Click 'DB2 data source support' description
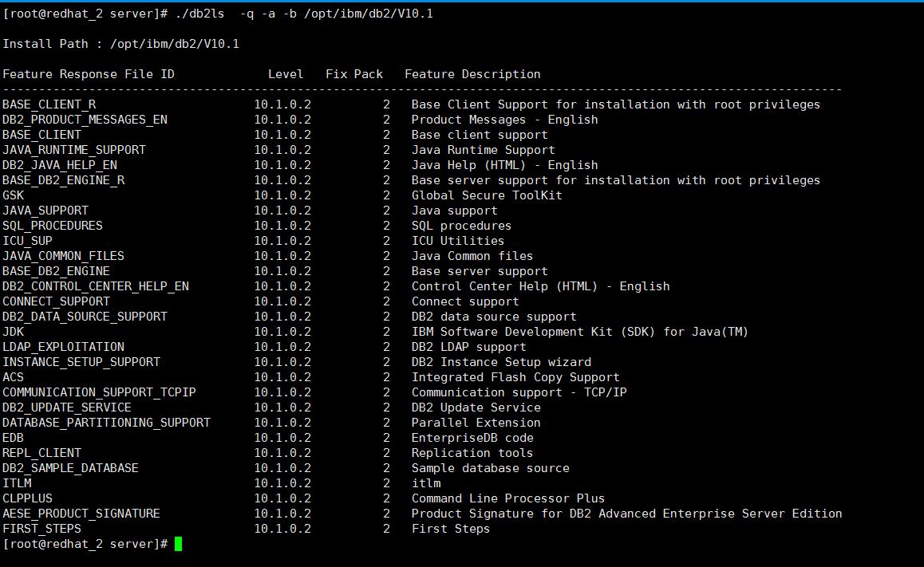The width and height of the screenshot is (924, 567). pyautogui.click(x=494, y=317)
